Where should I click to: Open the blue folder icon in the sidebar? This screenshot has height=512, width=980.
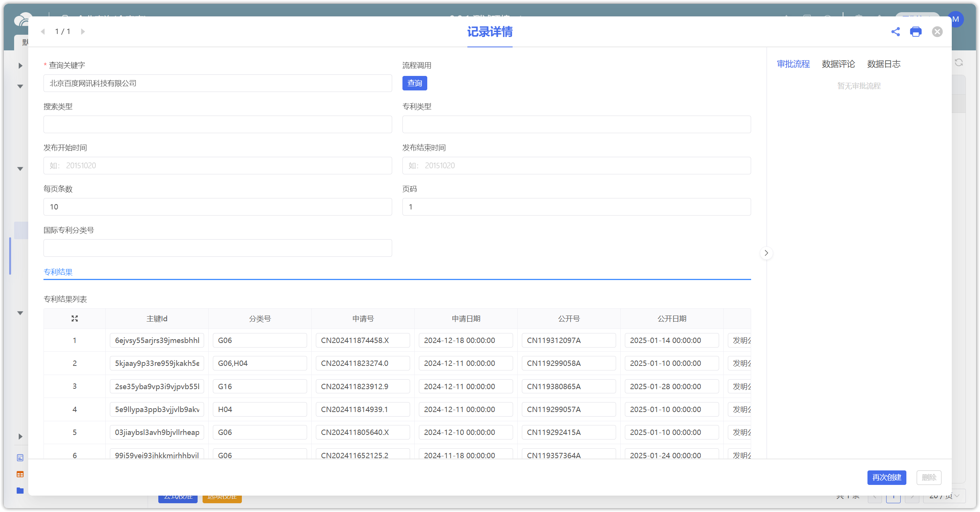(x=20, y=491)
